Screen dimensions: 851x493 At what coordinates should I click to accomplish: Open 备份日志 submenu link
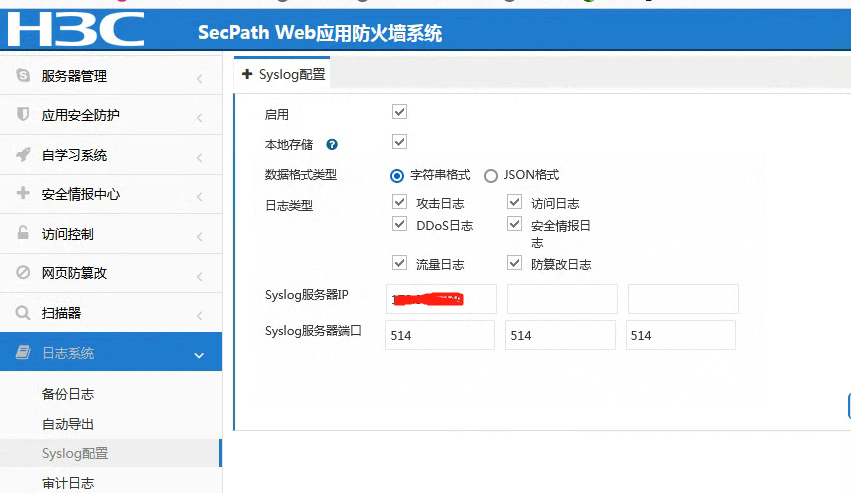(x=68, y=394)
